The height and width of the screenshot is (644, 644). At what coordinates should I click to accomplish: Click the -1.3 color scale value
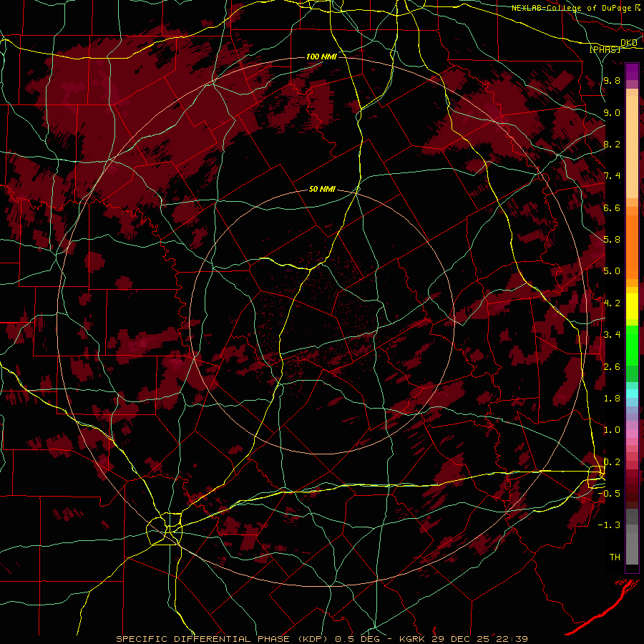point(609,525)
